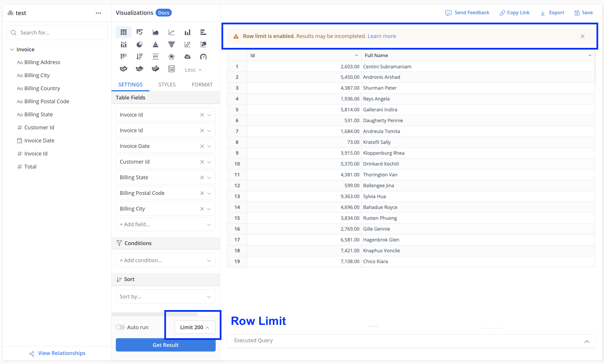Open the Full Name column header menu

pos(590,55)
